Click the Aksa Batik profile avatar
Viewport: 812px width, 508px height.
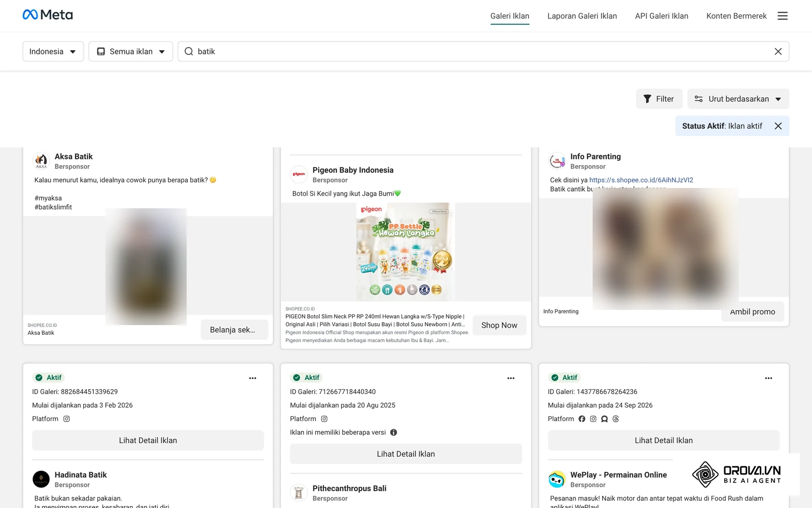[x=41, y=161]
